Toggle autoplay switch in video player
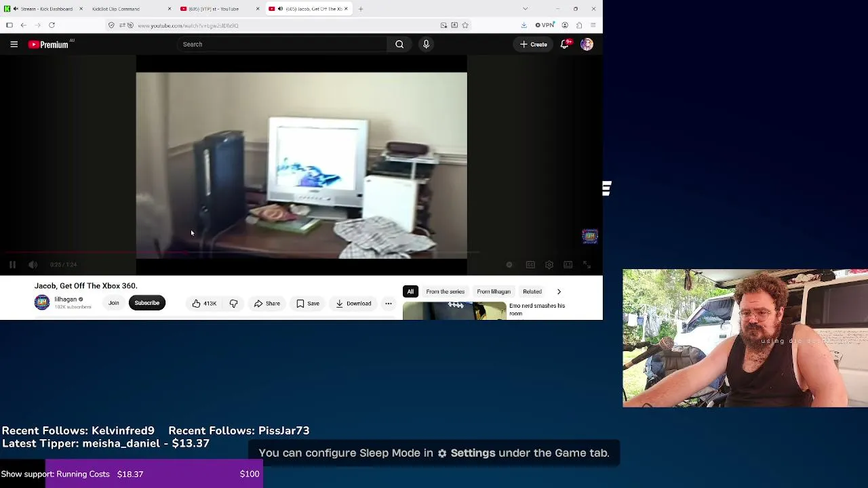The width and height of the screenshot is (868, 488). point(509,265)
